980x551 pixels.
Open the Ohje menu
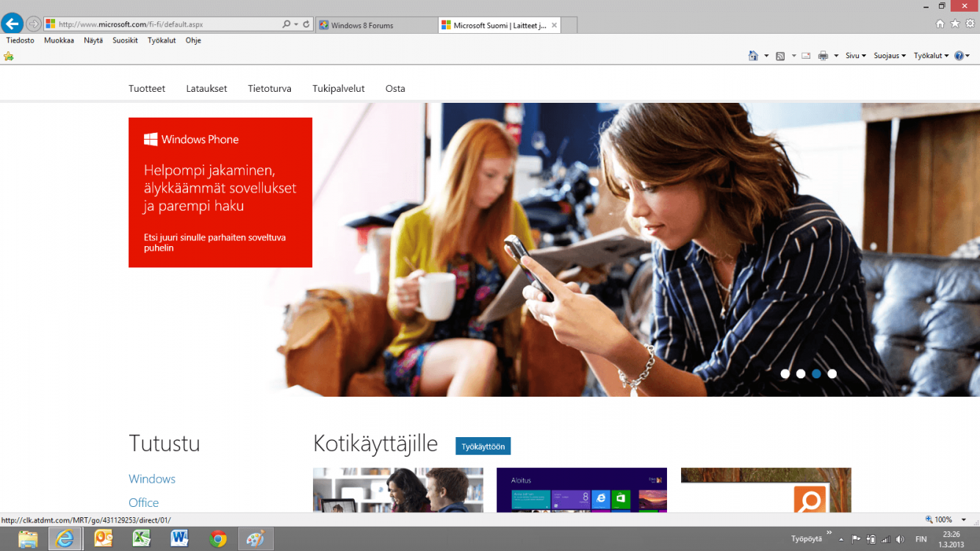click(x=193, y=40)
